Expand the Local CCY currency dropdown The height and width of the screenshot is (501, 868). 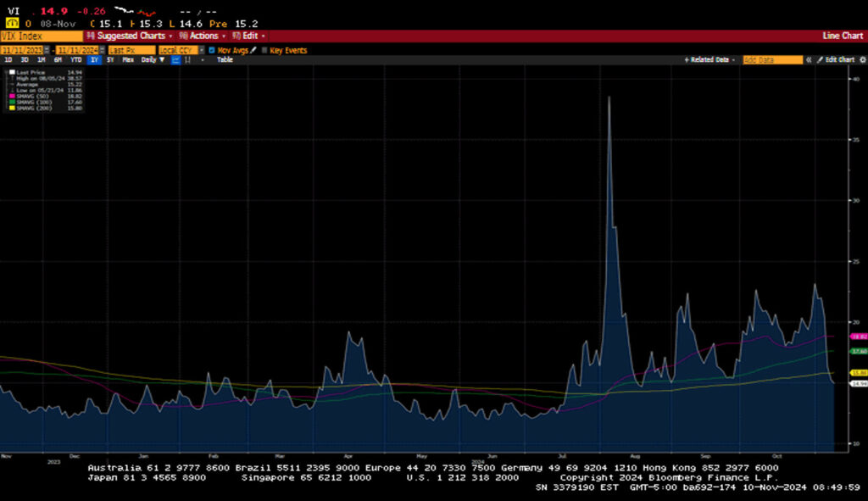pyautogui.click(x=201, y=50)
